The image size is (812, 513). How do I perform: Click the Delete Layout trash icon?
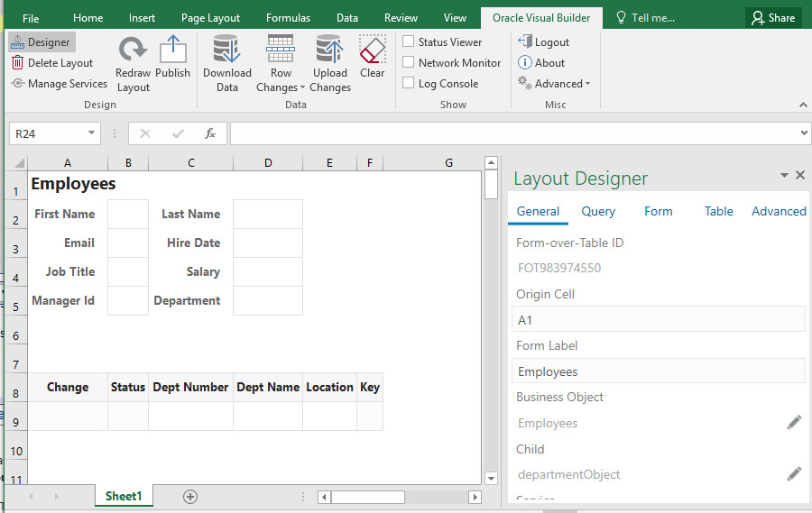pyautogui.click(x=18, y=62)
